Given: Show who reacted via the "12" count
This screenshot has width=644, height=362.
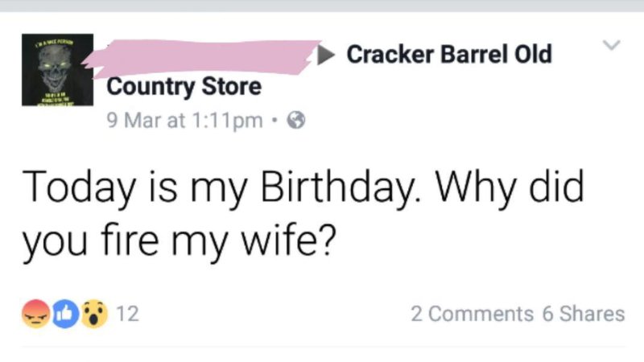Looking at the screenshot, I should tap(129, 314).
